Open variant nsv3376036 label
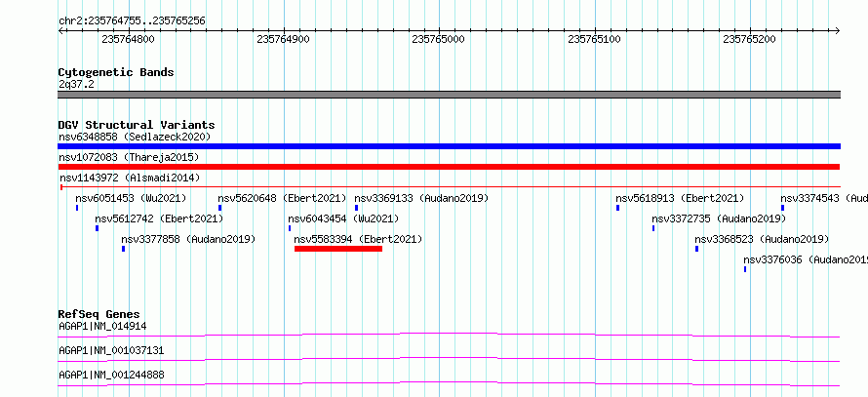The image size is (868, 397). click(806, 259)
